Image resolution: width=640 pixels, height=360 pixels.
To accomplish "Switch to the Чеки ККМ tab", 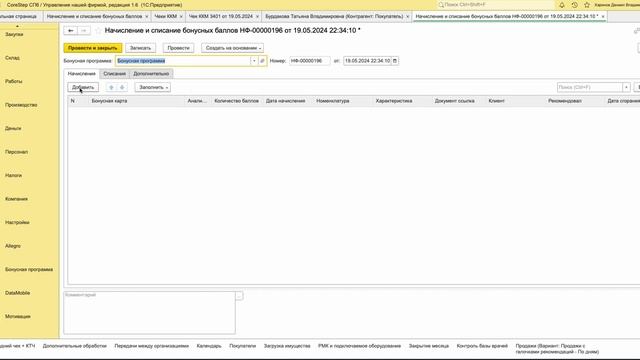I will 166,16.
